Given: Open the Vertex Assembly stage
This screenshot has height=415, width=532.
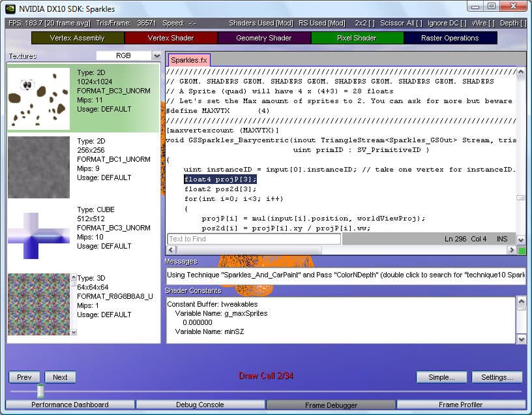Looking at the screenshot, I should pos(78,38).
